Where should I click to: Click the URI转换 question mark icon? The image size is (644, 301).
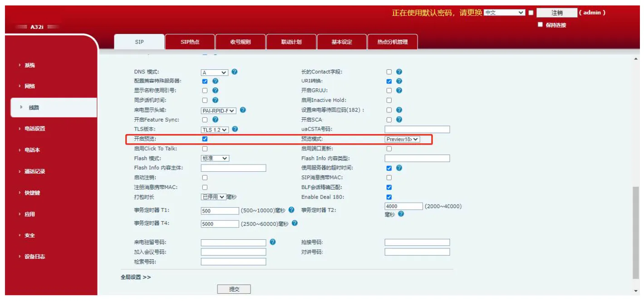[x=398, y=80]
